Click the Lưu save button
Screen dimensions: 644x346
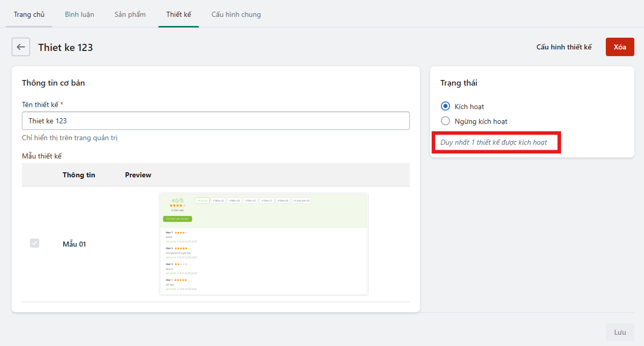(620, 332)
